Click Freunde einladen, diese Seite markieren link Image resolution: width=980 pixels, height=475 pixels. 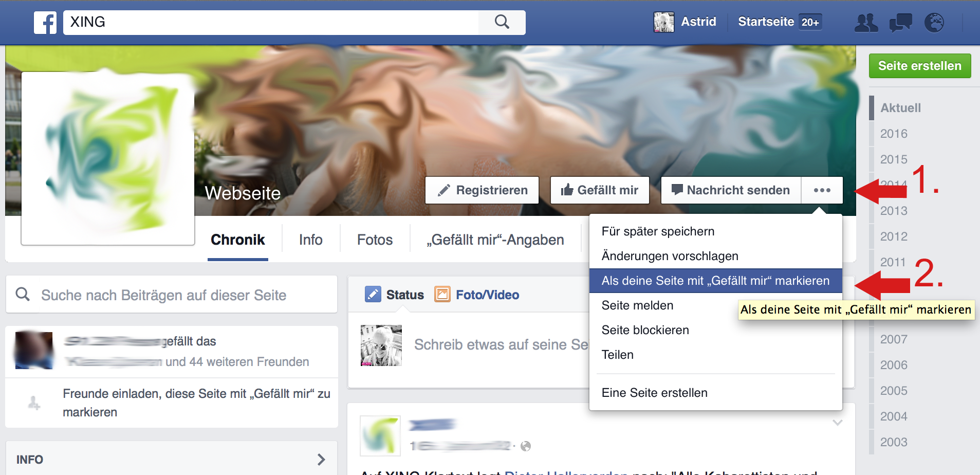coord(196,403)
